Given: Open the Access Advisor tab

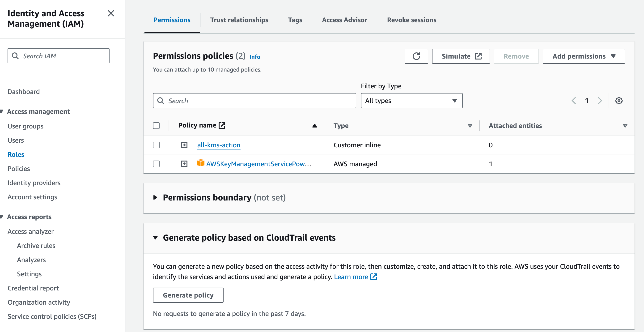Looking at the screenshot, I should (344, 20).
